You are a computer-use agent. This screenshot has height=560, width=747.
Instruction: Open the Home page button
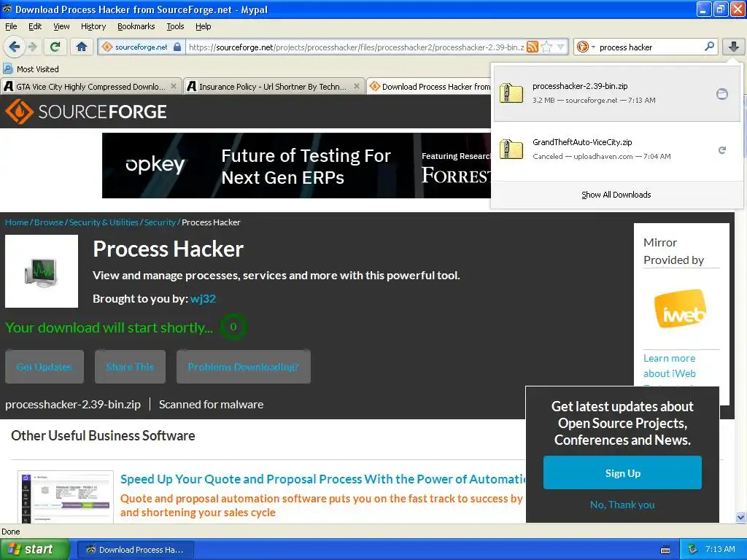click(x=82, y=47)
